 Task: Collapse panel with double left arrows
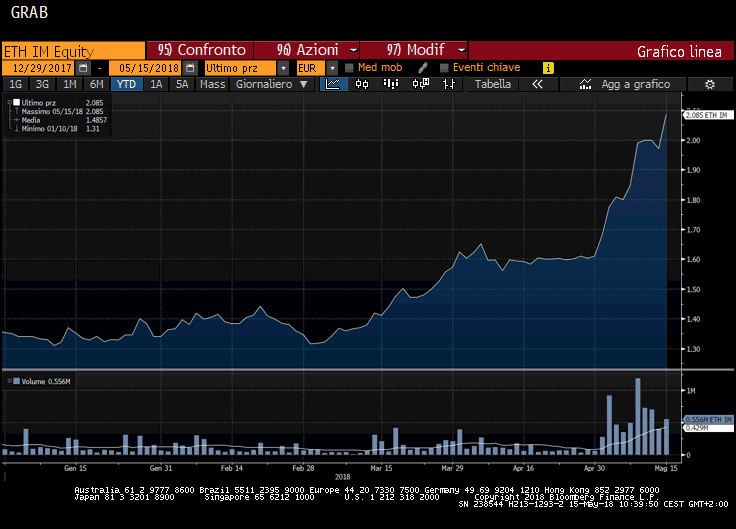[x=537, y=85]
